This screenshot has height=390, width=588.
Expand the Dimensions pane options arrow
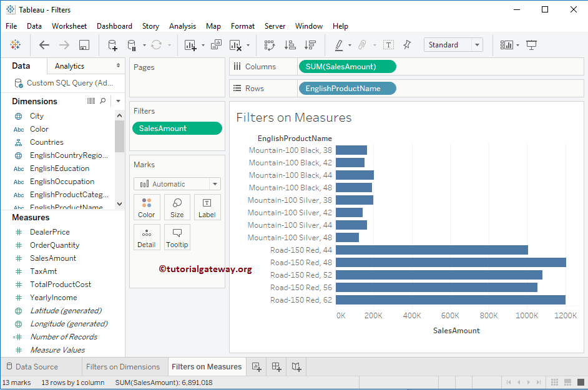coord(118,101)
